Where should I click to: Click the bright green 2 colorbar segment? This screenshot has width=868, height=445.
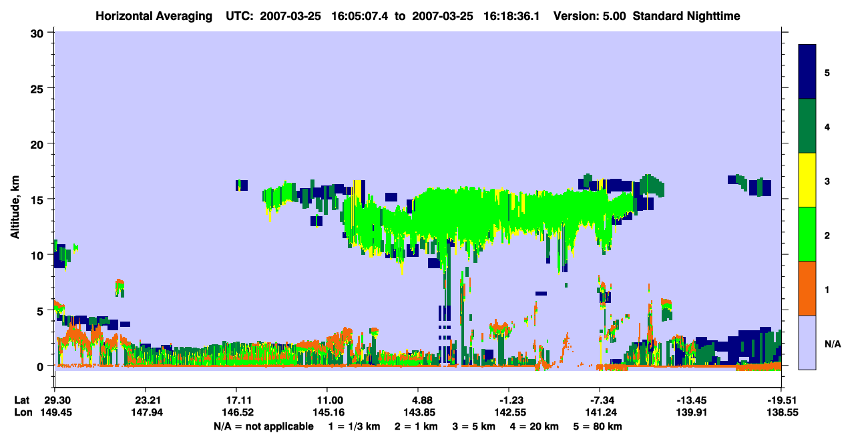[807, 234]
